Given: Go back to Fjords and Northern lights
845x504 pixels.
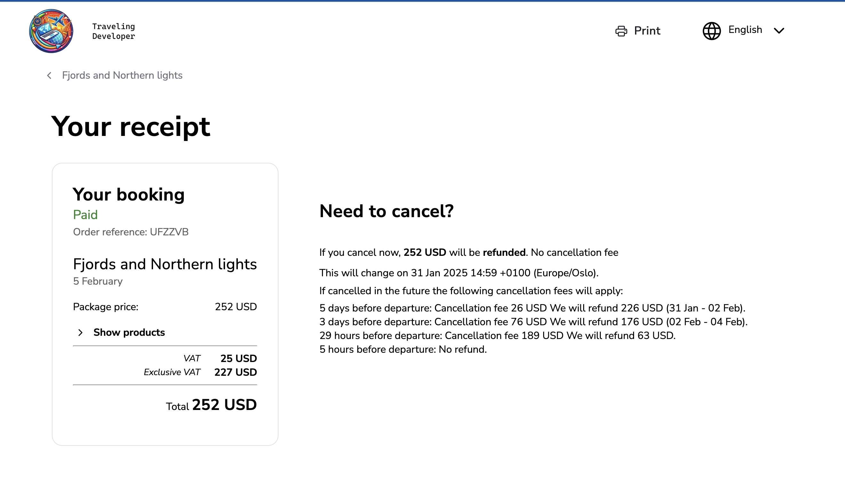Looking at the screenshot, I should [122, 75].
